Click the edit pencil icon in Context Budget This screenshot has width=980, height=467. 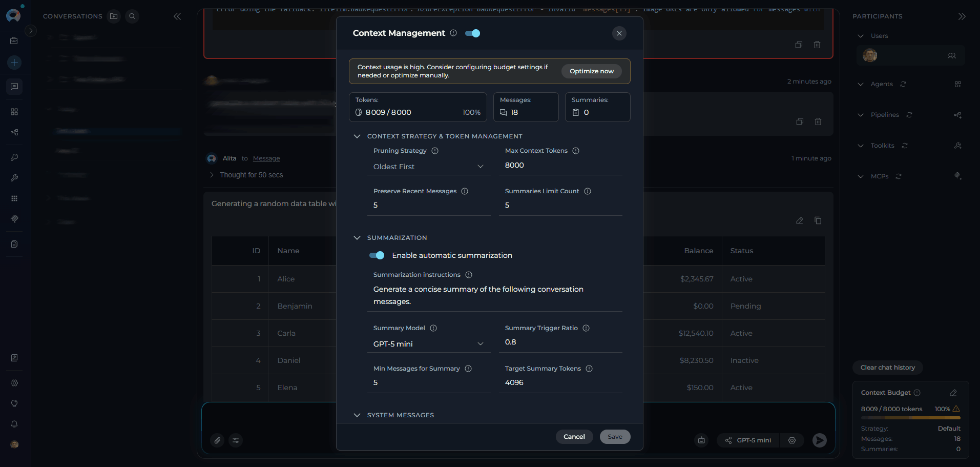(953, 393)
